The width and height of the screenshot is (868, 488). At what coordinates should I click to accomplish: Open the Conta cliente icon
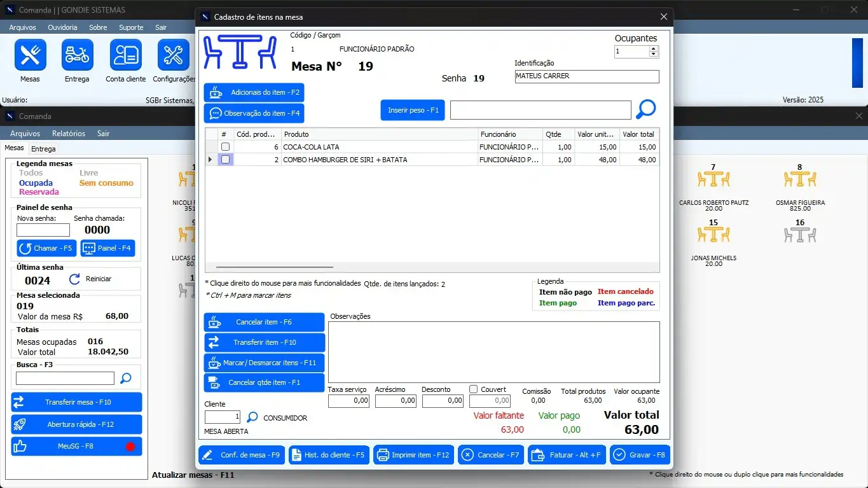click(x=126, y=55)
